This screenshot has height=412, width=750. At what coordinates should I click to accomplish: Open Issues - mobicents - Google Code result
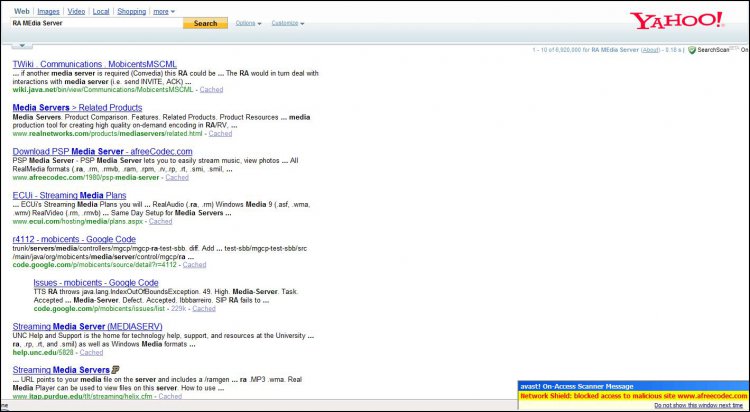pos(96,283)
